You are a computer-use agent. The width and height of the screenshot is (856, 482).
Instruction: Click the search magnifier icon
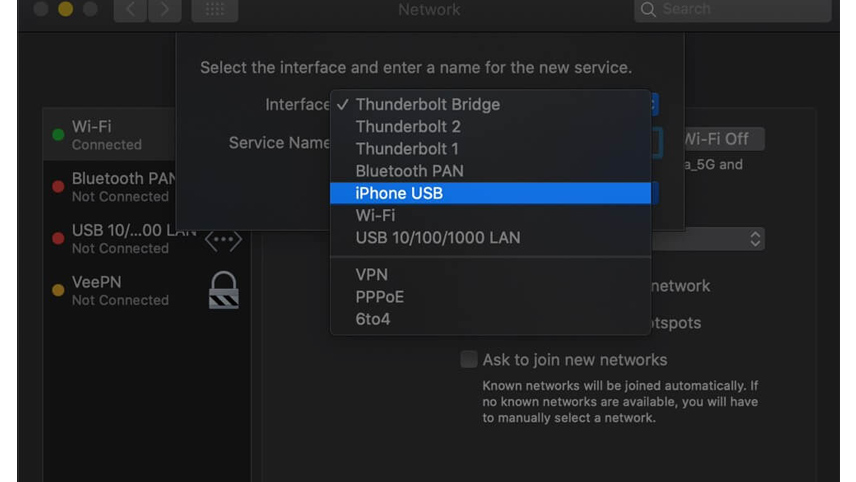pyautogui.click(x=648, y=9)
